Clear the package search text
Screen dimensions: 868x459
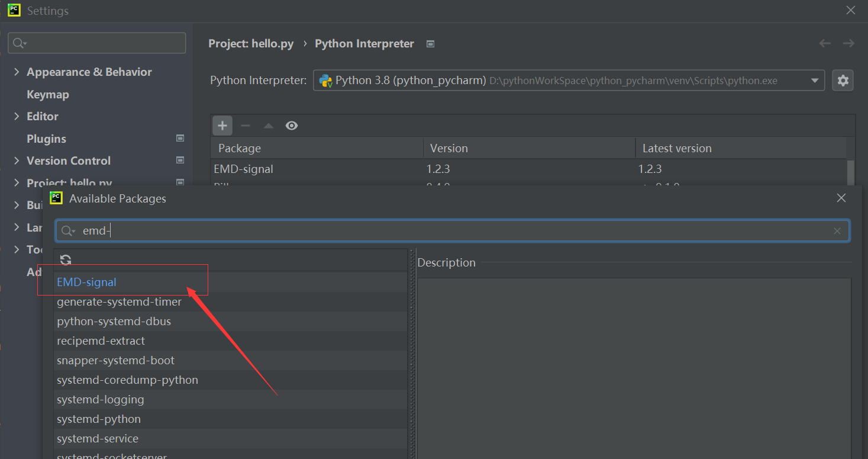point(837,231)
